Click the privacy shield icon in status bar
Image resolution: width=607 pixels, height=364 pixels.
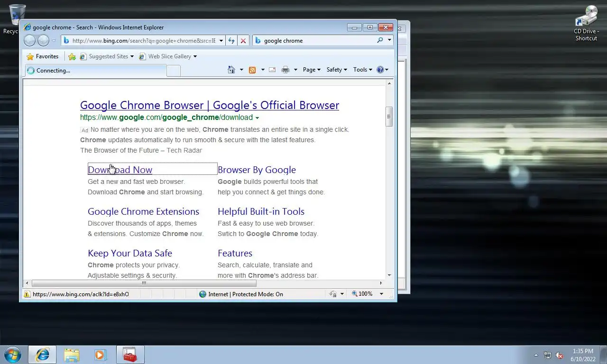click(333, 294)
